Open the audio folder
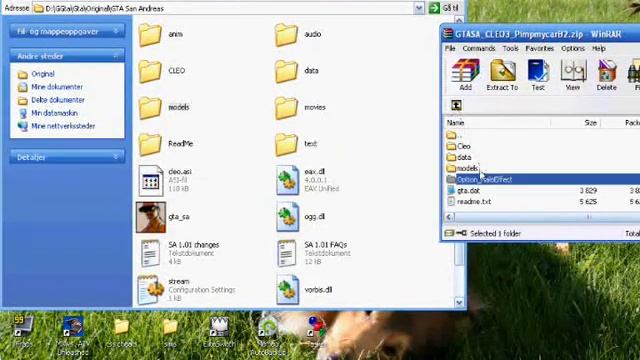This screenshot has height=360, width=640. click(x=298, y=34)
